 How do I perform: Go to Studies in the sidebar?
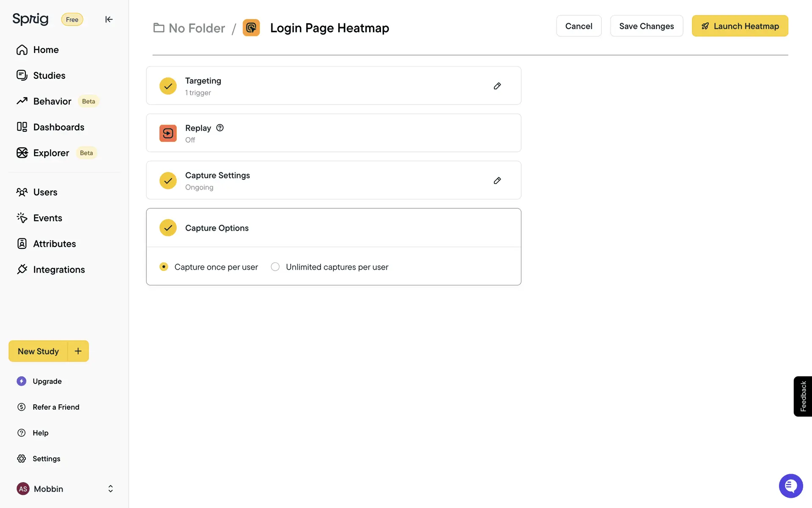49,75
